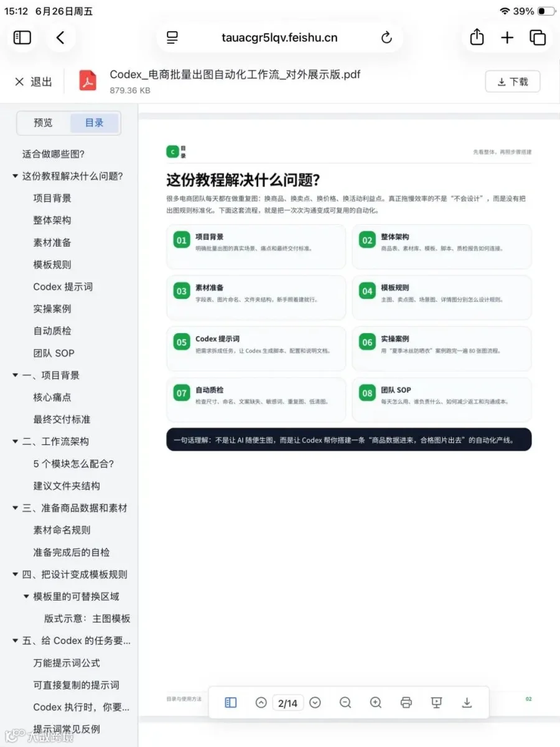Click the 01 项目背景 card
This screenshot has height=747, width=560.
pos(256,247)
